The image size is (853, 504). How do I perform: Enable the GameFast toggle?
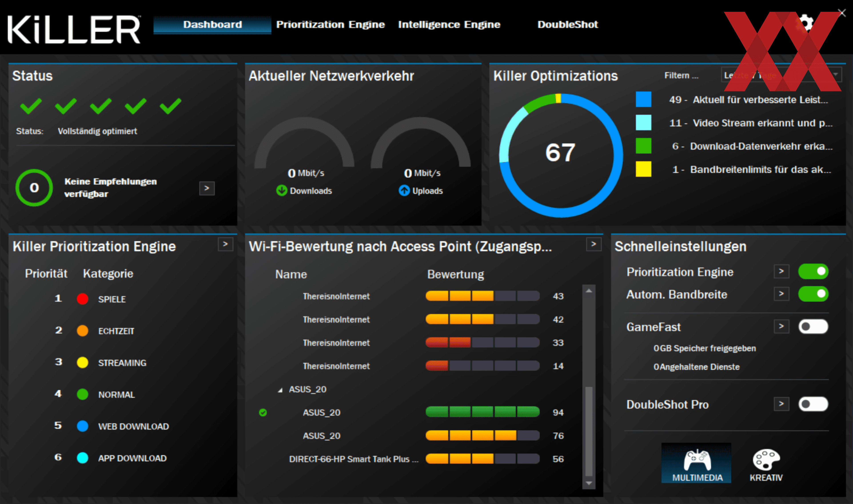click(x=813, y=326)
